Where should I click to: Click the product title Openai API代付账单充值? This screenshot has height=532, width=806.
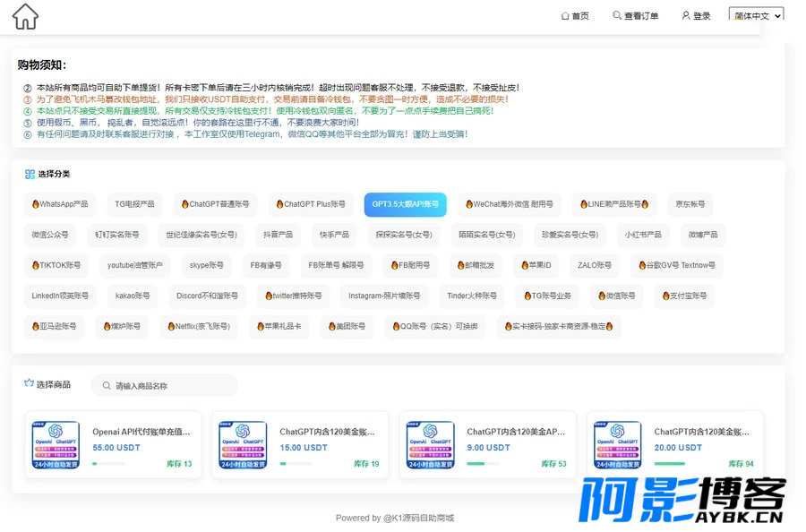[x=141, y=432]
